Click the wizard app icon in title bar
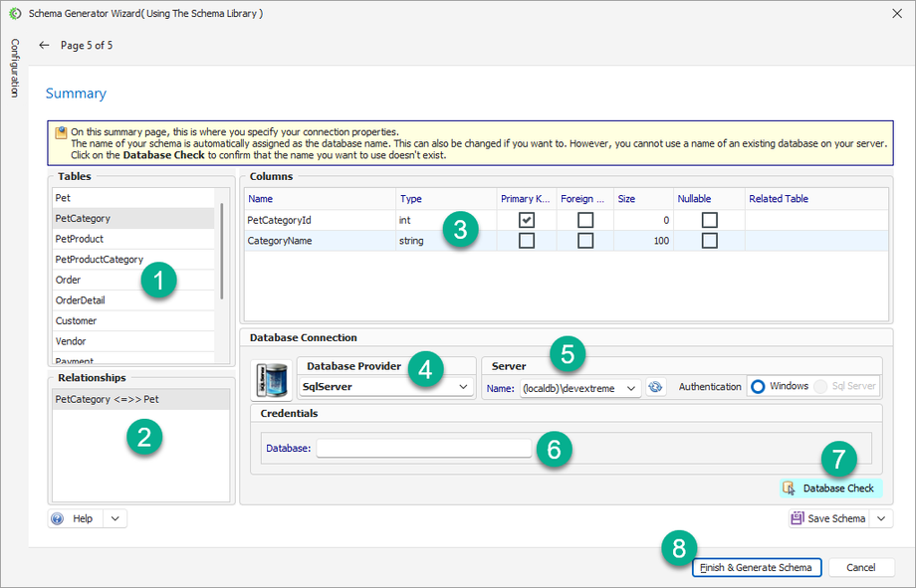916x588 pixels. pyautogui.click(x=15, y=13)
